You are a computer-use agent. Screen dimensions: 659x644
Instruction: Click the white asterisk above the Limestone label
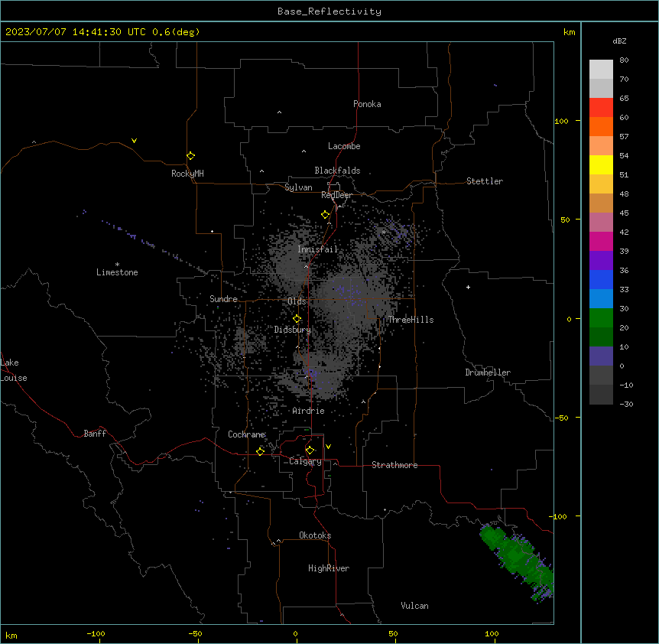click(x=117, y=265)
